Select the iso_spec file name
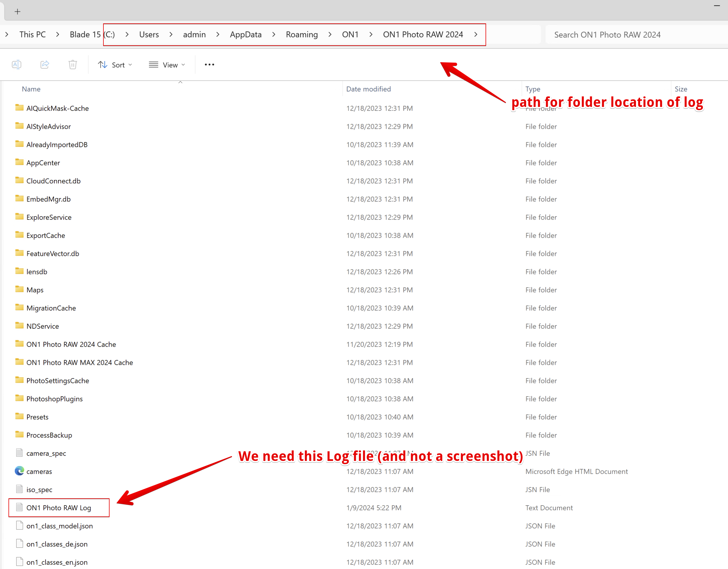The image size is (728, 569). pos(39,490)
